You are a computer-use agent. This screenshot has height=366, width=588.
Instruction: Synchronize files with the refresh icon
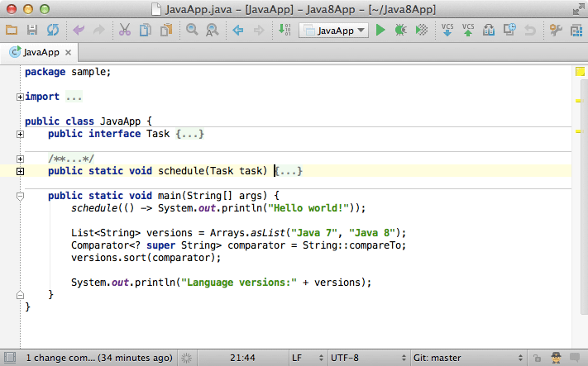click(53, 30)
